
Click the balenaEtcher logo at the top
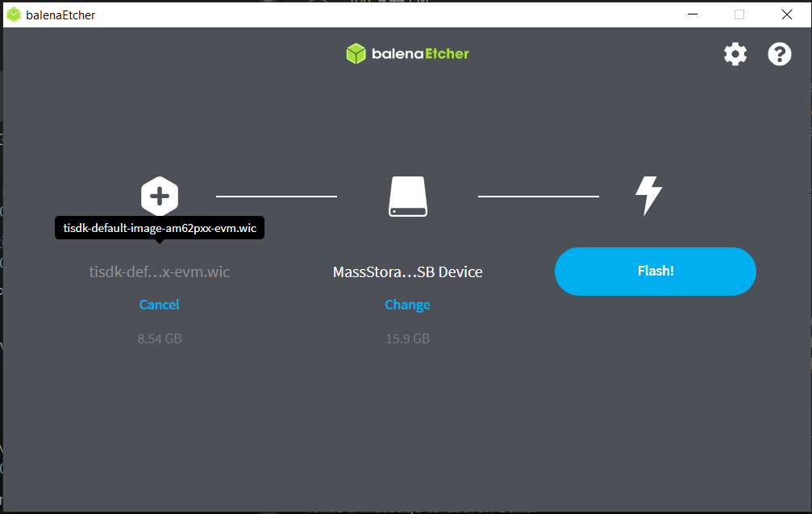pos(406,54)
